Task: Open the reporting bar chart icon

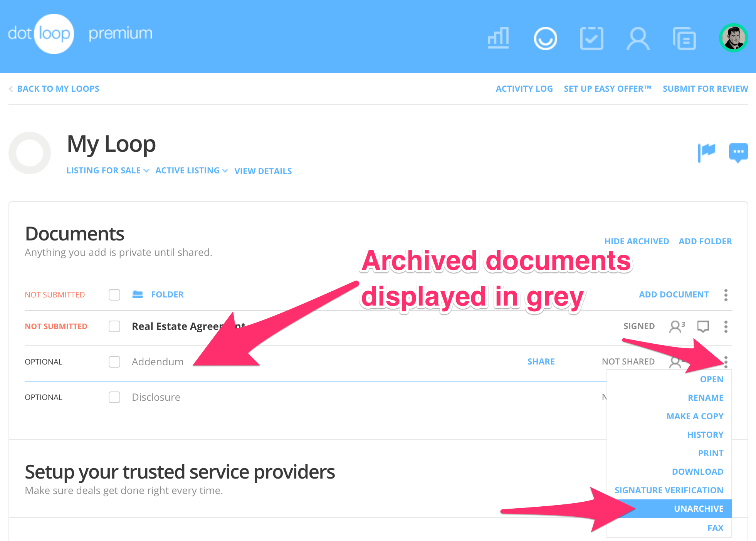Action: pyautogui.click(x=498, y=38)
